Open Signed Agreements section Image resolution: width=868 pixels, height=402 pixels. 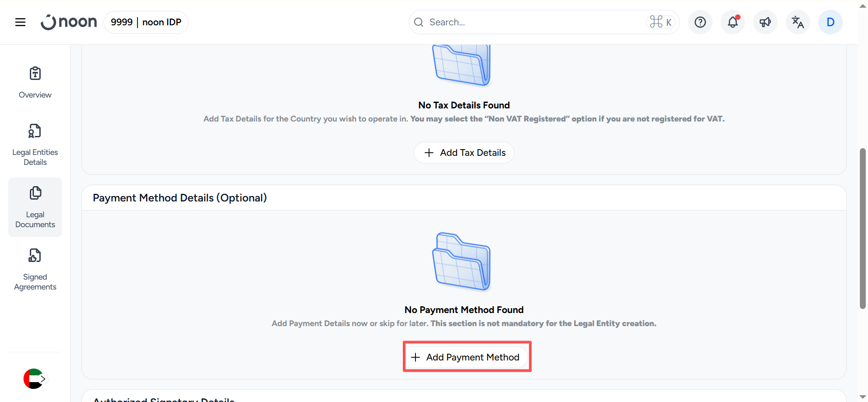pyautogui.click(x=35, y=269)
